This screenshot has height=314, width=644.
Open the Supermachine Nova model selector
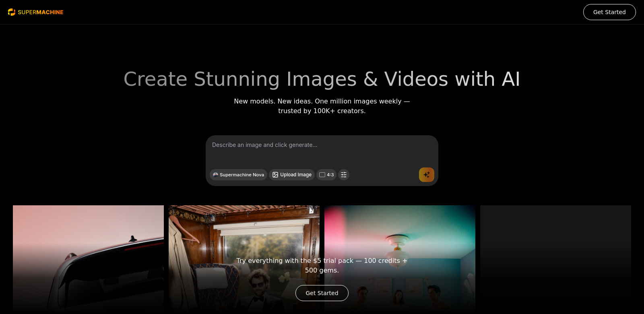pyautogui.click(x=238, y=175)
